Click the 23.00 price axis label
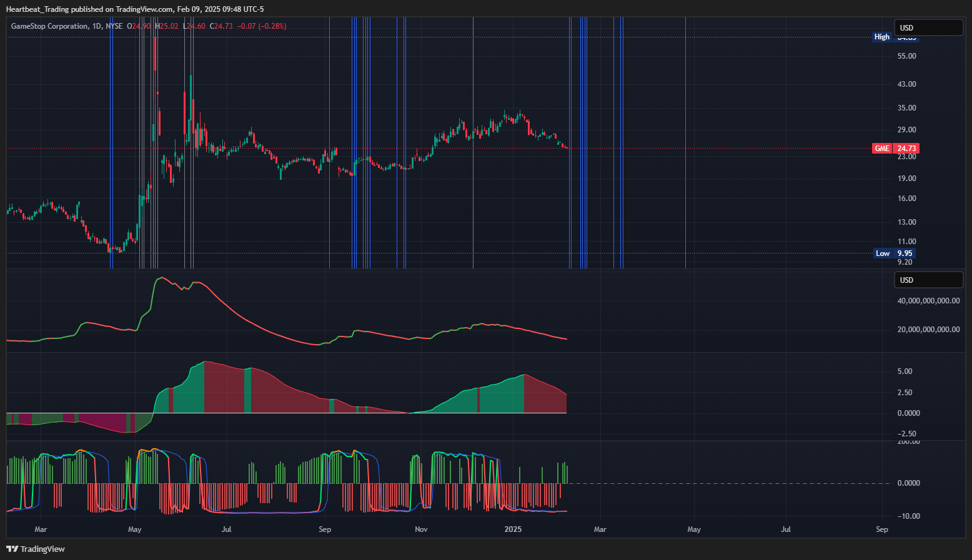 tap(906, 157)
